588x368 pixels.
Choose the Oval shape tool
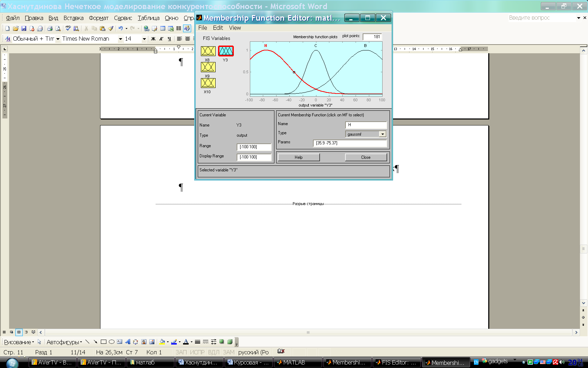pyautogui.click(x=112, y=342)
